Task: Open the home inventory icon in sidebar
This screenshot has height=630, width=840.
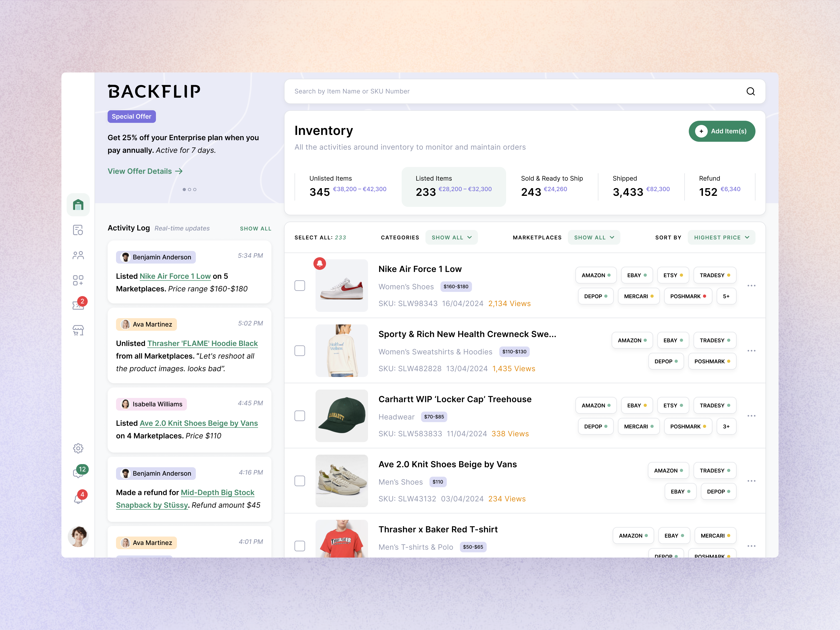Action: point(78,205)
